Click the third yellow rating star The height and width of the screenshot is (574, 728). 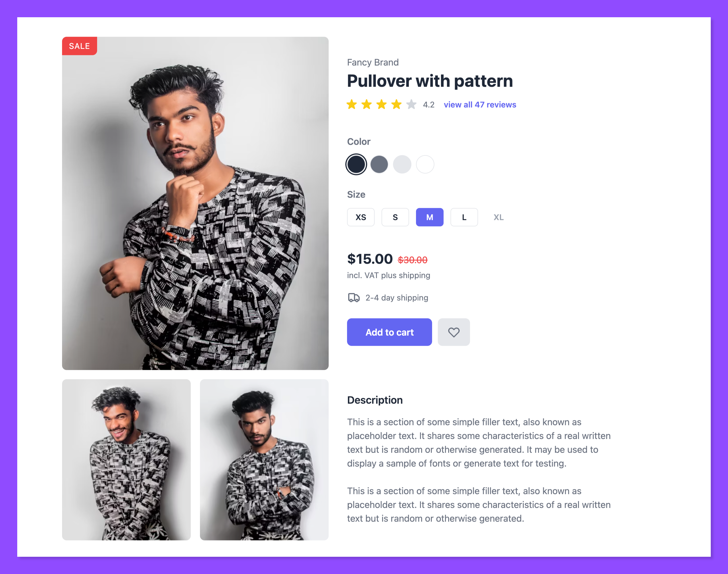tap(382, 105)
